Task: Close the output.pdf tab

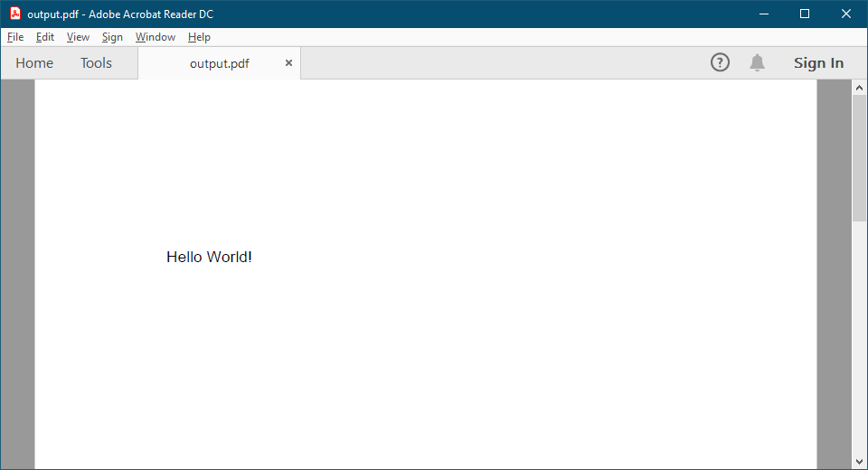Action: 288,63
